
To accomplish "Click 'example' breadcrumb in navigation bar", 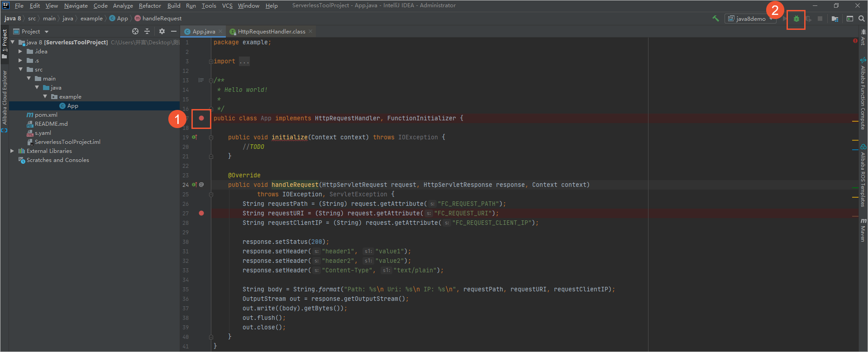I will (91, 19).
